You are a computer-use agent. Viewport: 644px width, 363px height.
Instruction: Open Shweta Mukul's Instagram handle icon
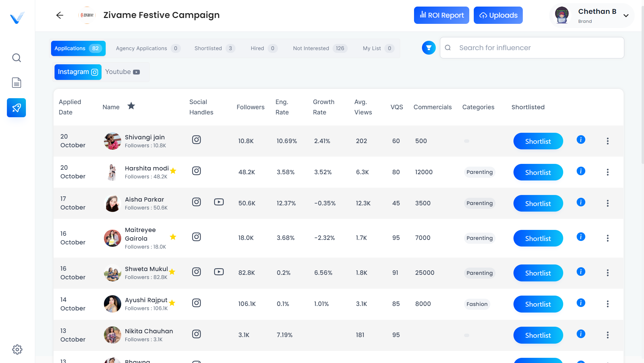point(196,272)
